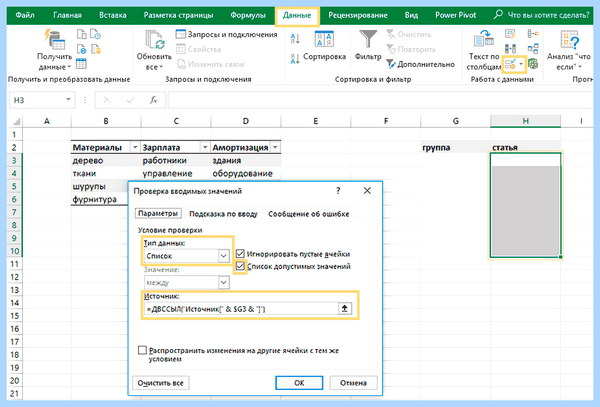600x407 pixels.
Task: Switch to the Формулы tab
Action: pyautogui.click(x=248, y=15)
